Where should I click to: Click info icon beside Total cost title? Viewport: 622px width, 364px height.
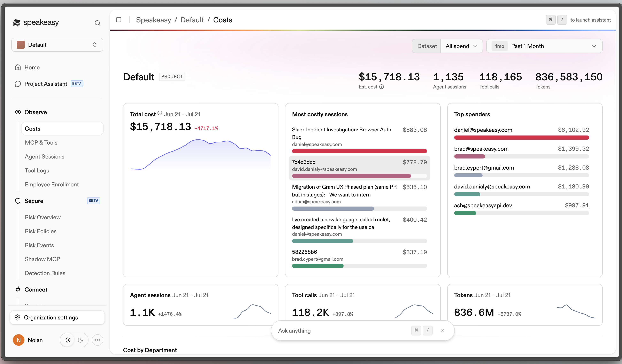click(160, 113)
